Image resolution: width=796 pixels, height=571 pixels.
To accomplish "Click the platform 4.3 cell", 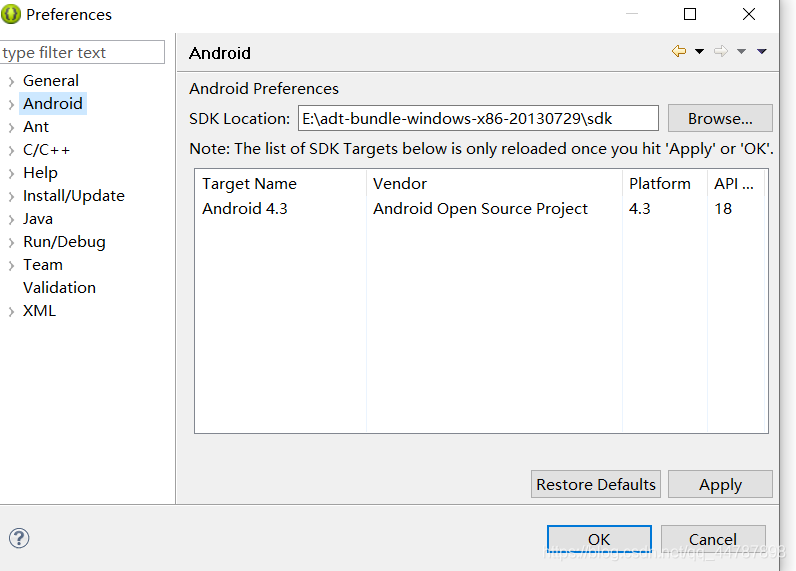I will click(x=640, y=209).
